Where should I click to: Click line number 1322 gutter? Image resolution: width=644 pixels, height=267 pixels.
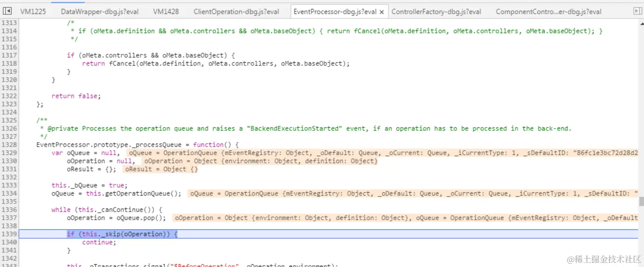tap(9, 96)
